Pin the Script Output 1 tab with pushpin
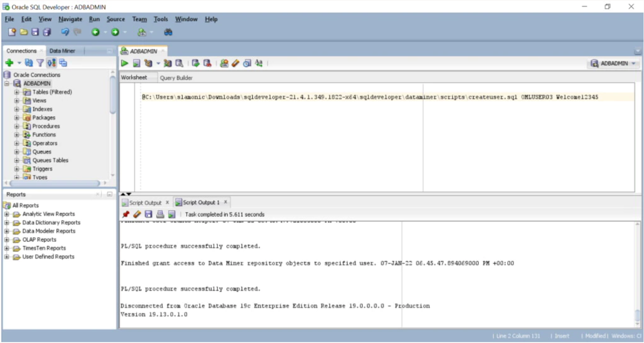The width and height of the screenshot is (644, 343). (x=125, y=214)
